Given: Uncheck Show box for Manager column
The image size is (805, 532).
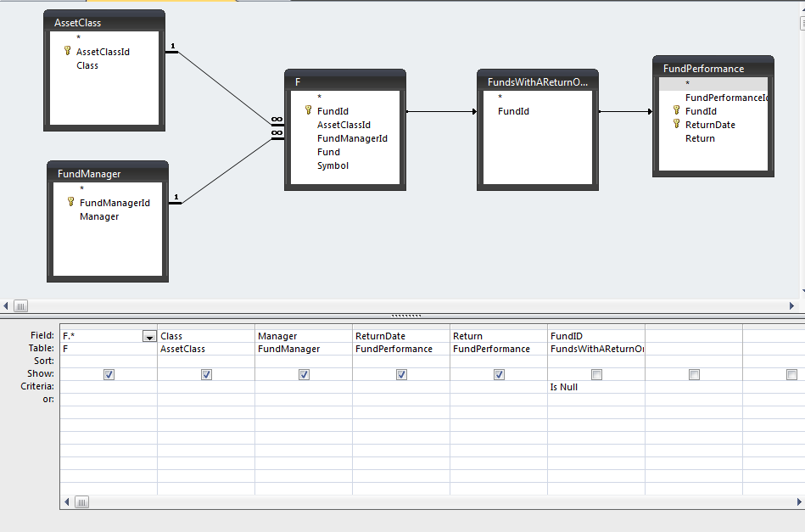Looking at the screenshot, I should pyautogui.click(x=304, y=375).
